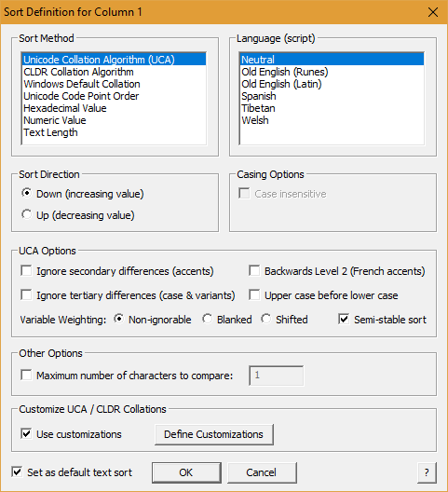Screen dimensions: 448x492
Task: Pick Hexadecimal Value sort method
Action: pyautogui.click(x=114, y=108)
